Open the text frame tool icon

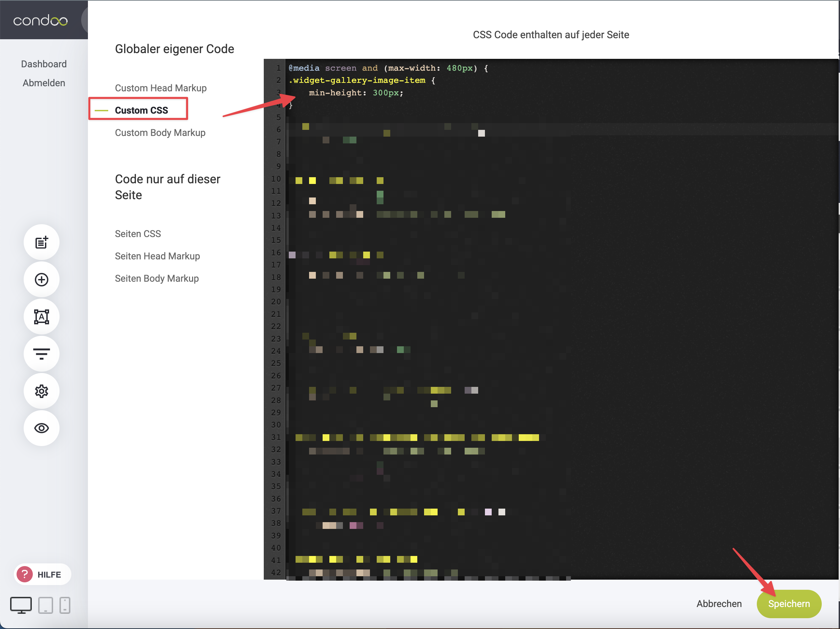tap(41, 317)
